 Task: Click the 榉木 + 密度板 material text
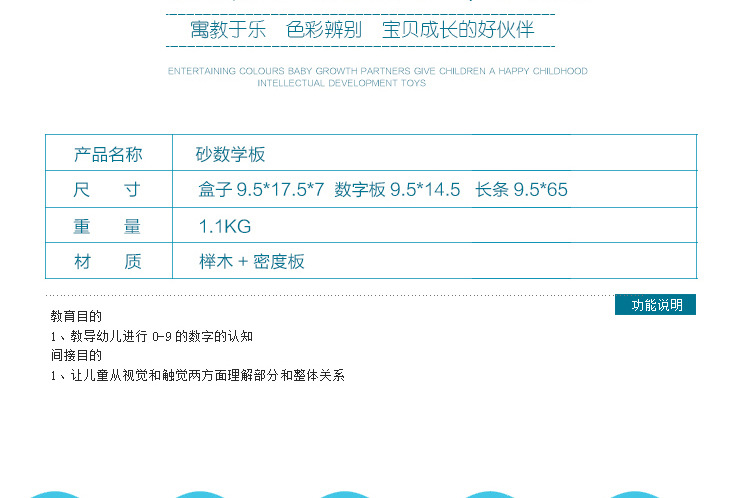point(252,262)
